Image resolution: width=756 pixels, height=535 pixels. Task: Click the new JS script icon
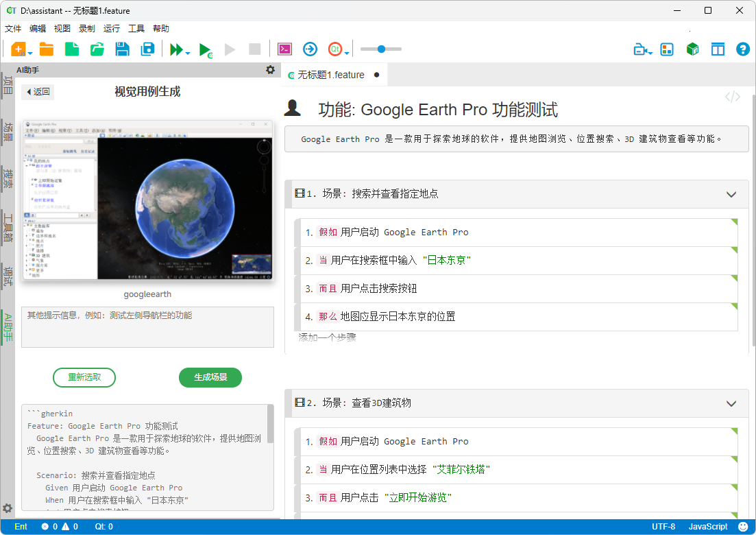coord(18,49)
